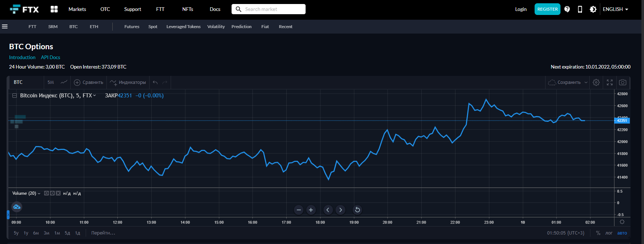Viewport: 644px width, 244px height.
Task: Zoom in the chart with plus button
Action: tap(311, 210)
